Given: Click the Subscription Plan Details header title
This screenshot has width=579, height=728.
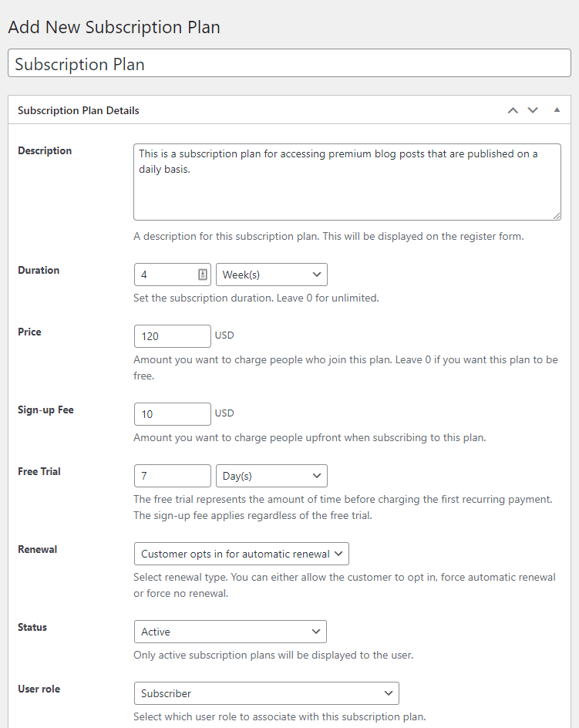Looking at the screenshot, I should coord(79,110).
